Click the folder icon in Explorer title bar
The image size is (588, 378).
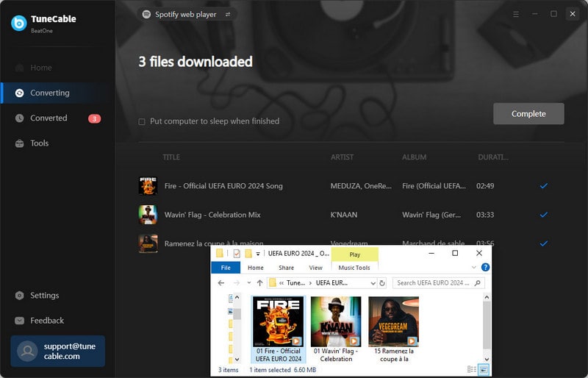point(219,254)
